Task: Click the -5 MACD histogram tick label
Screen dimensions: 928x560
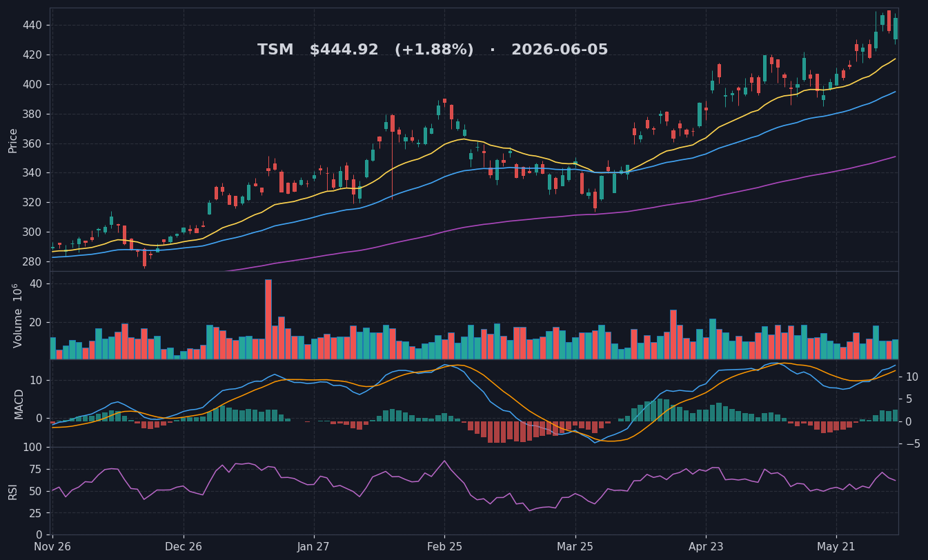Action: point(914,444)
